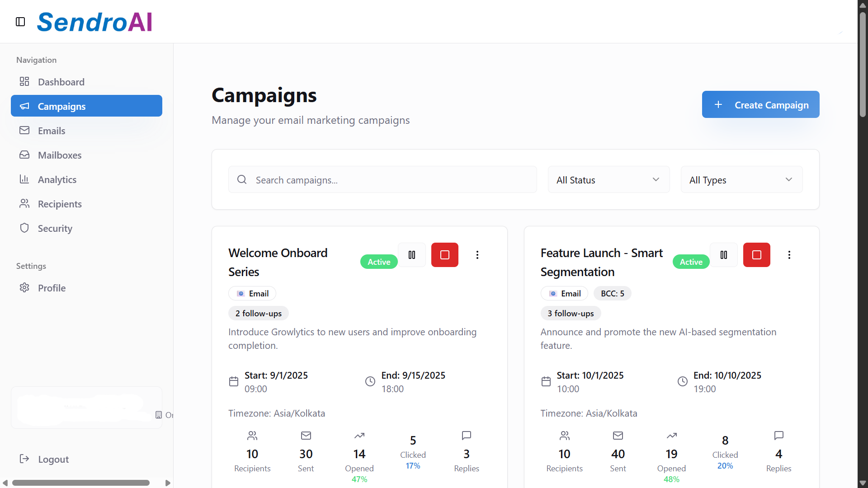Click the Create Campaign button
Viewport: 868px width, 488px height.
760,104
